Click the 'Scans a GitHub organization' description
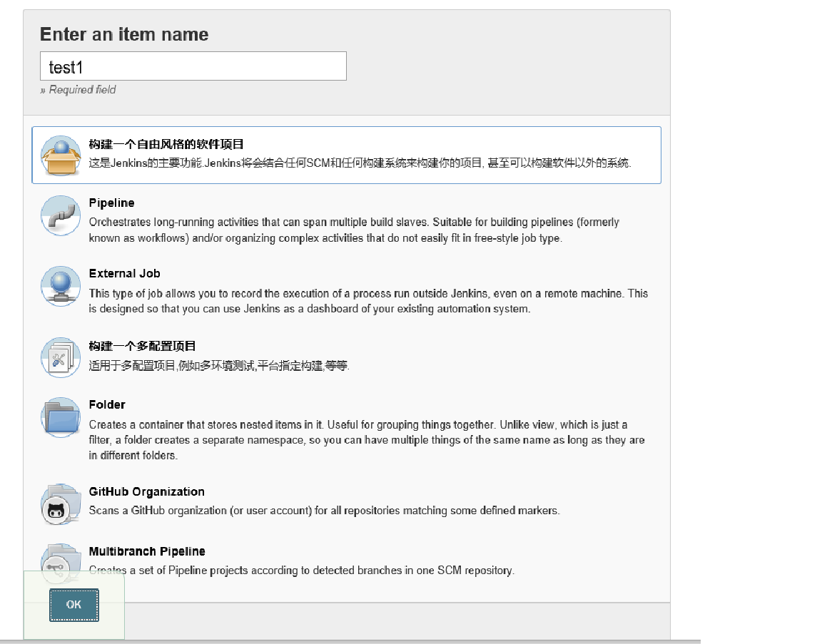Screen dimensions: 822x644 (x=324, y=511)
